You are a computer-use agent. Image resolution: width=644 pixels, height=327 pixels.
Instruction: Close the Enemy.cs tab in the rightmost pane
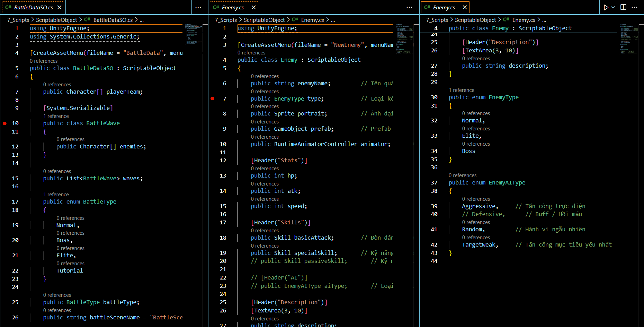pyautogui.click(x=465, y=7)
